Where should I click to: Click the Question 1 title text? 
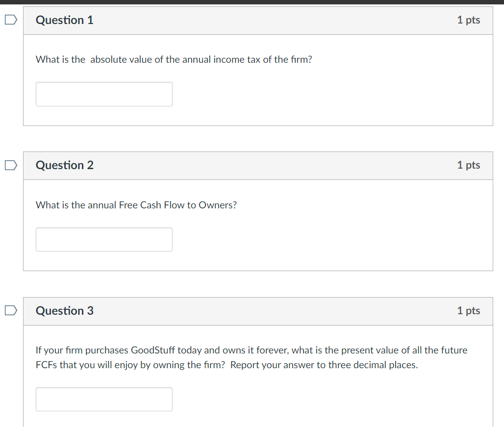[64, 20]
